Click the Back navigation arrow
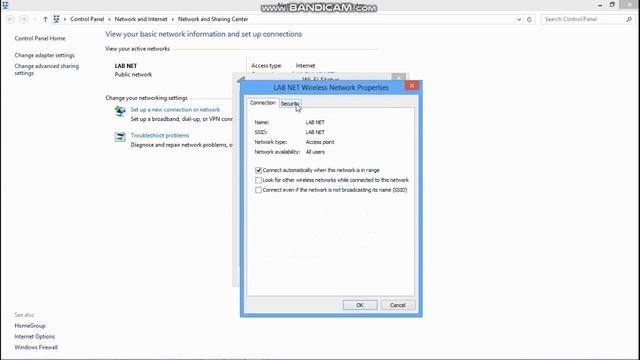This screenshot has width=640, height=360. pos(10,19)
